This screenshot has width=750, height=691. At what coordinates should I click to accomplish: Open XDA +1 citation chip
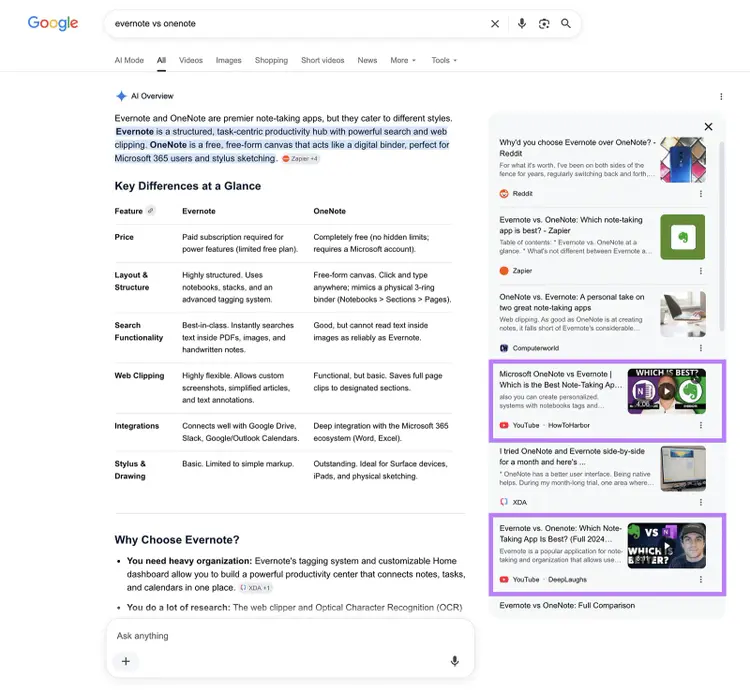255,588
